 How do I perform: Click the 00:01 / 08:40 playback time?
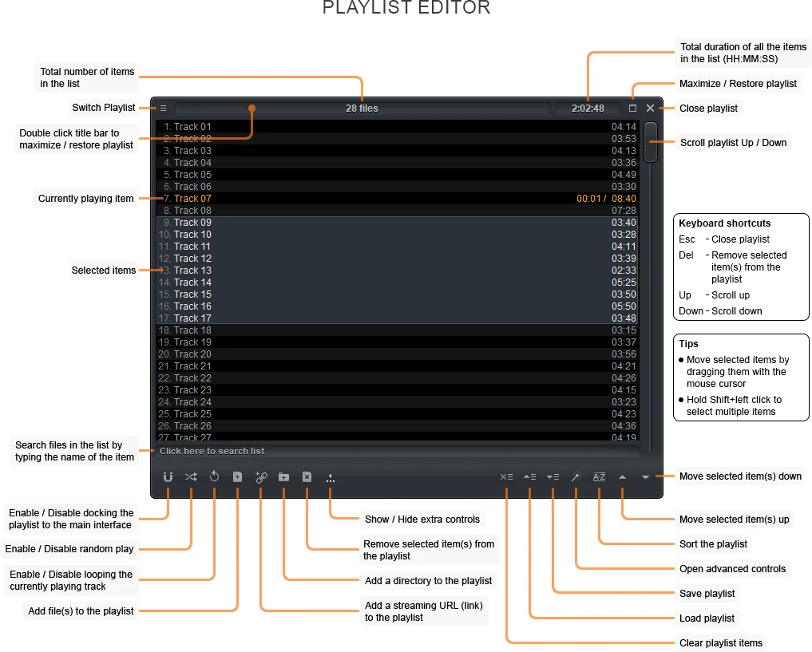pyautogui.click(x=607, y=199)
